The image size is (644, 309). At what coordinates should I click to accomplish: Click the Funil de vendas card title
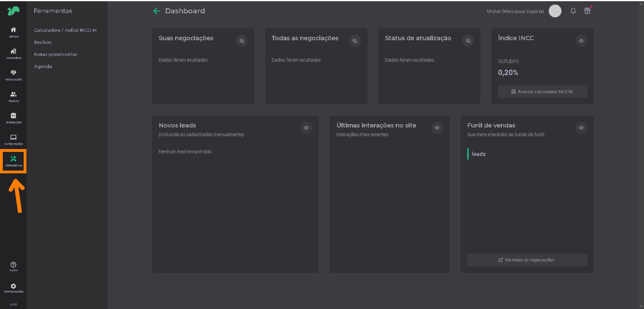491,125
